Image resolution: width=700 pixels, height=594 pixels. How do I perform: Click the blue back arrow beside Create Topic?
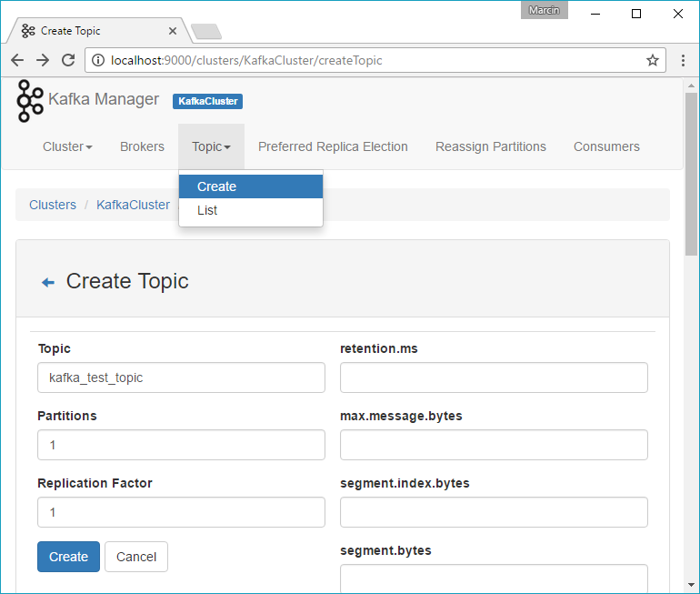coord(48,282)
